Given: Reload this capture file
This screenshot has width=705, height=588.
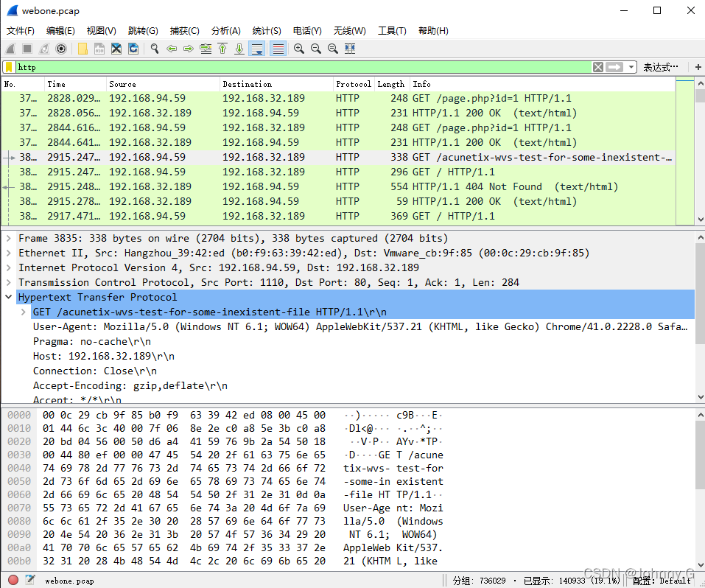Looking at the screenshot, I should coord(133,49).
